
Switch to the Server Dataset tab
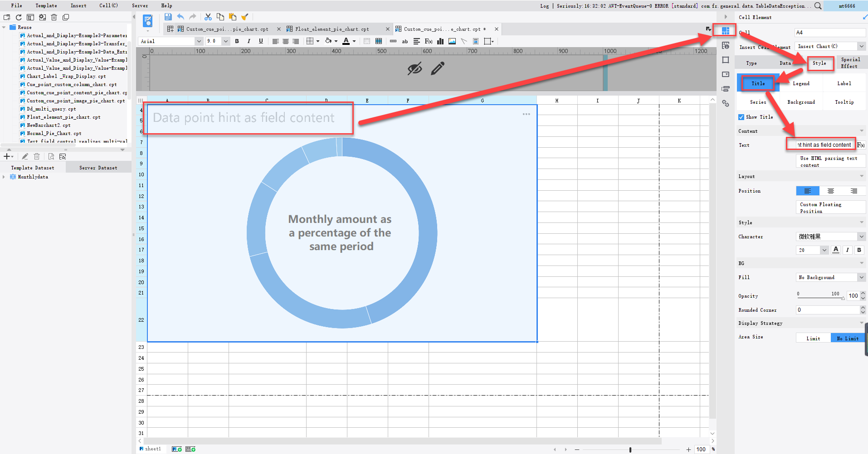click(98, 168)
